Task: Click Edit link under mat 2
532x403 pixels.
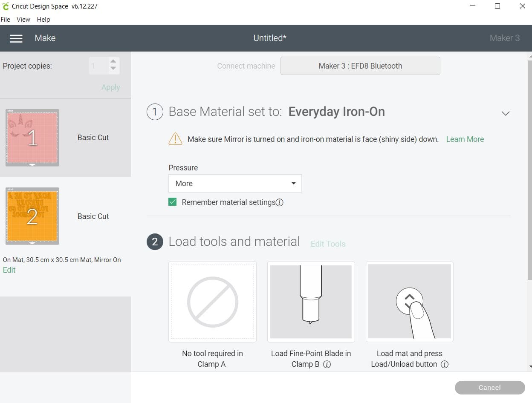Action: pos(9,270)
